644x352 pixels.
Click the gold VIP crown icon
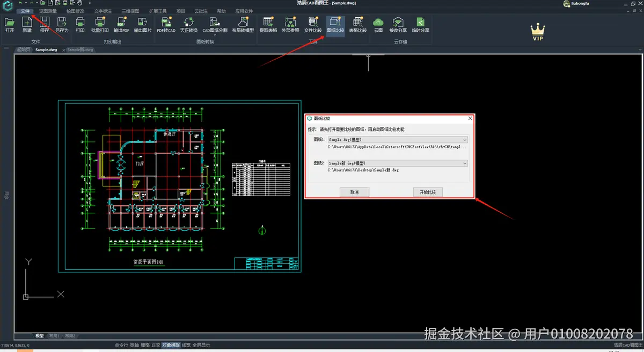537,31
